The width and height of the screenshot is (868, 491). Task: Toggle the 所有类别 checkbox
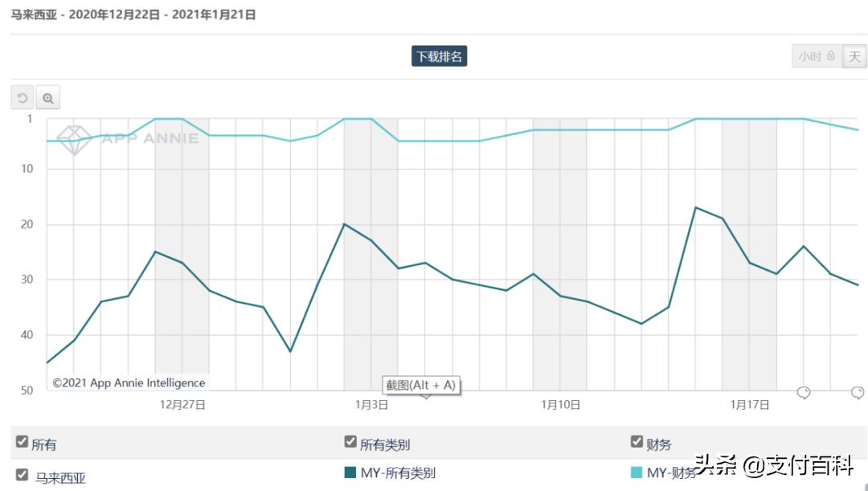(350, 441)
